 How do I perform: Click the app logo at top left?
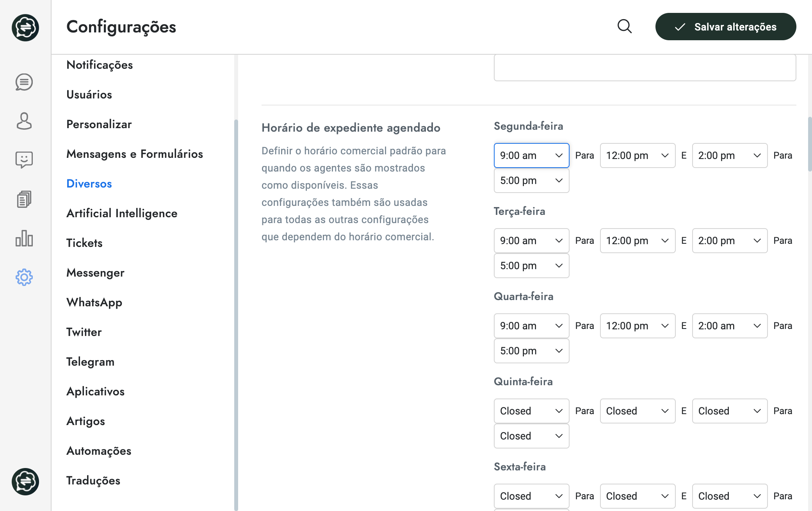pos(25,28)
